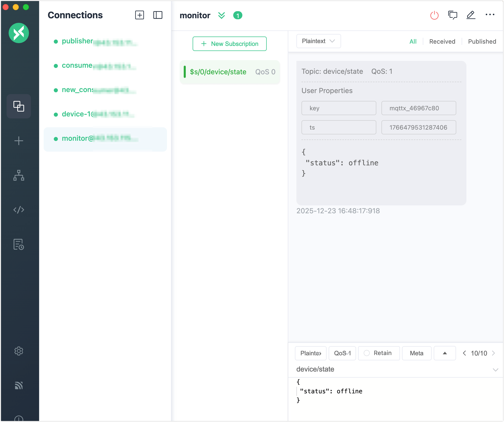Open the three-dots more menu
504x422 pixels.
[x=490, y=15]
